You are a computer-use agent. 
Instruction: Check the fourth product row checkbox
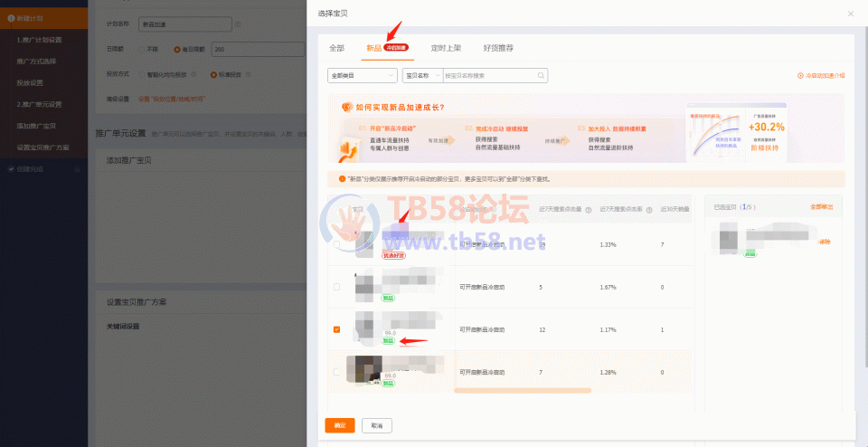point(337,372)
